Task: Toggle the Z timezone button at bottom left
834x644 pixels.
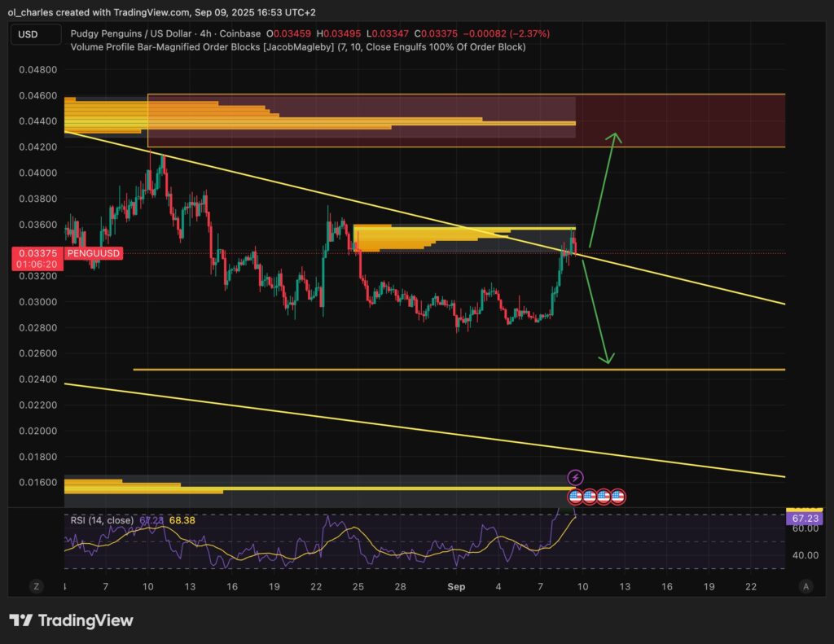Action: coord(37,586)
